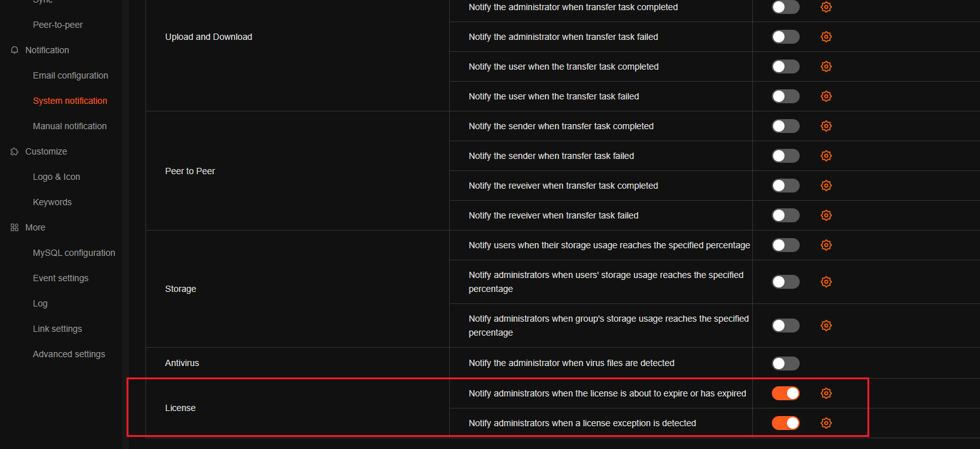Open Manual notification page
This screenshot has height=449, width=980.
pyautogui.click(x=70, y=126)
